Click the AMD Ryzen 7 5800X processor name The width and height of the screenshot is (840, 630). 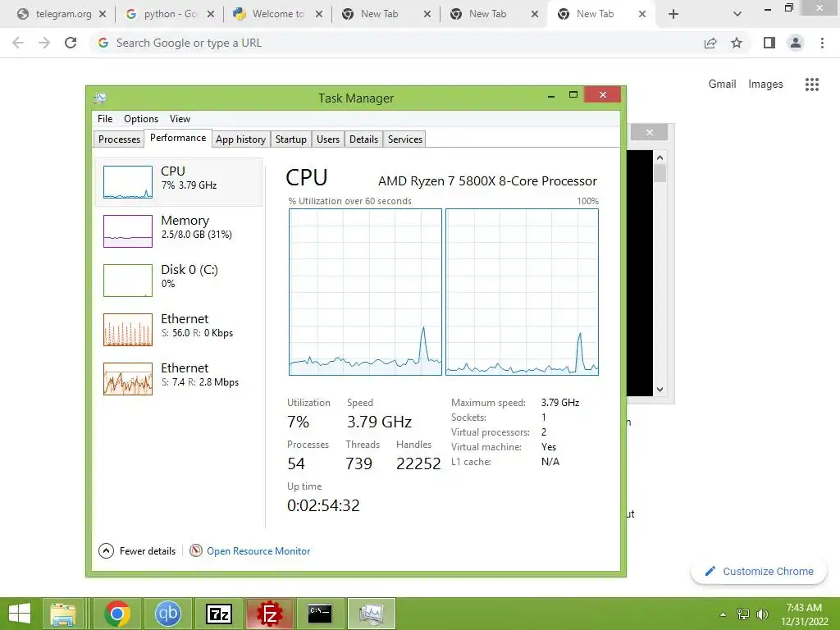tap(487, 181)
